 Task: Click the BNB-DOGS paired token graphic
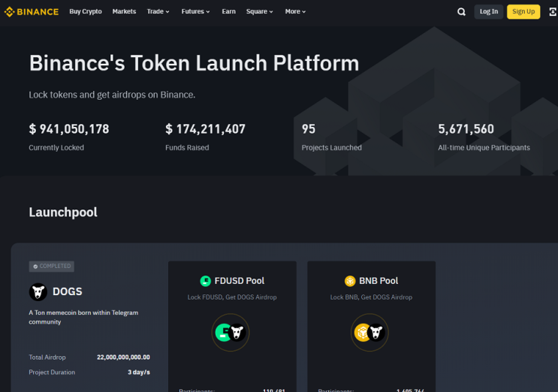point(369,333)
